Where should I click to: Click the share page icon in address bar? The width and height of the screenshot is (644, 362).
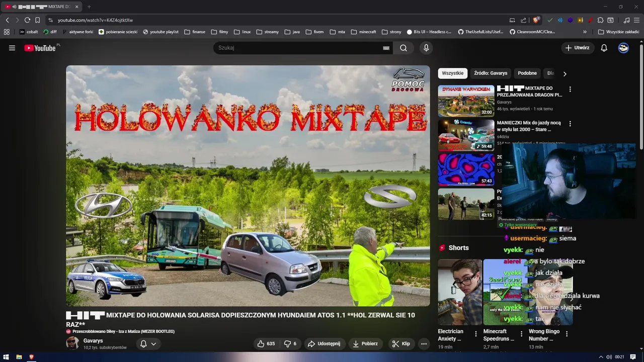(523, 20)
